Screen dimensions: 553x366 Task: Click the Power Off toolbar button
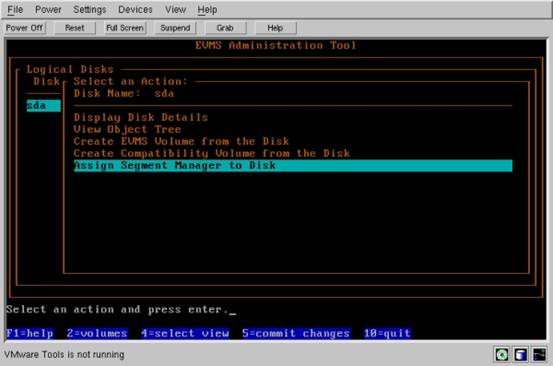[24, 28]
